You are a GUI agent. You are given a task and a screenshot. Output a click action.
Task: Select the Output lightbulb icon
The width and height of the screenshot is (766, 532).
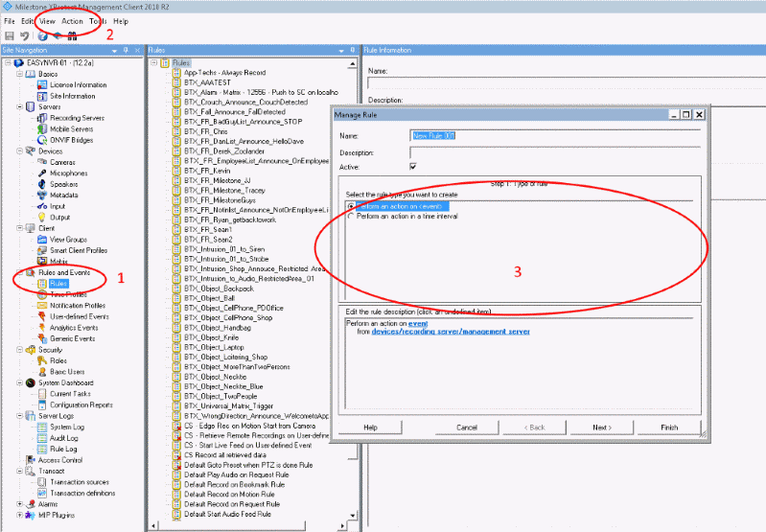tap(42, 218)
